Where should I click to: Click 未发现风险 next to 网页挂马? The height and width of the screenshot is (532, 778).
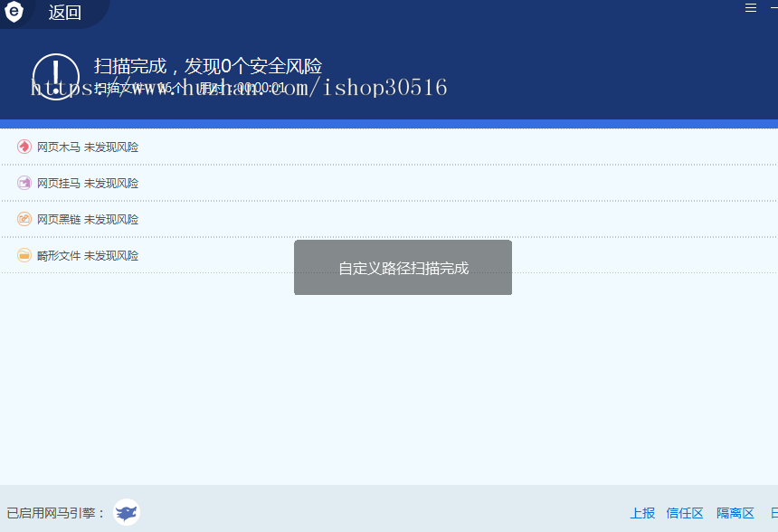pos(111,182)
